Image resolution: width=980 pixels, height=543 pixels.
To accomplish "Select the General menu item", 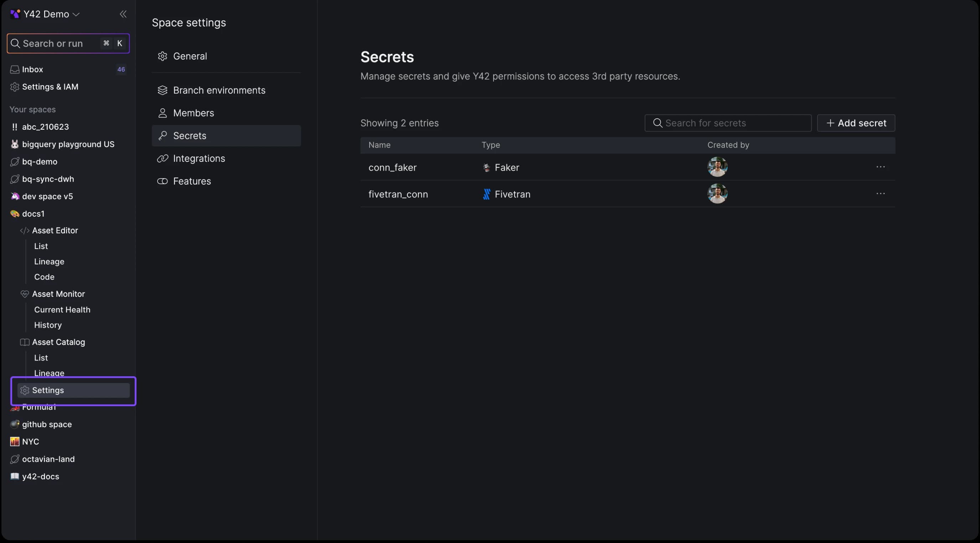I will tap(190, 56).
